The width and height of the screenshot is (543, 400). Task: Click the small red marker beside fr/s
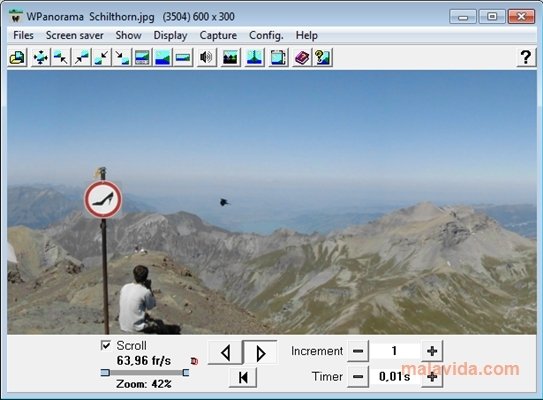click(x=194, y=361)
